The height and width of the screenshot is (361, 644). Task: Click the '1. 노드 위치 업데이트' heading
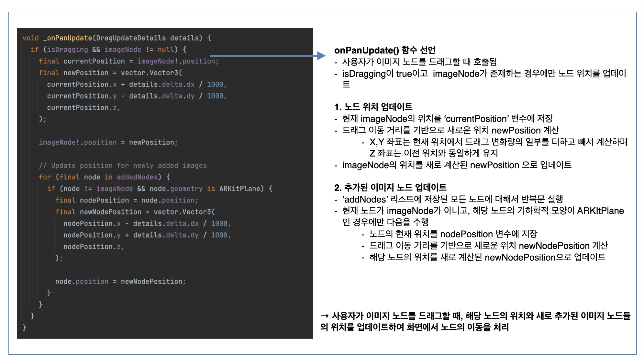(x=373, y=107)
